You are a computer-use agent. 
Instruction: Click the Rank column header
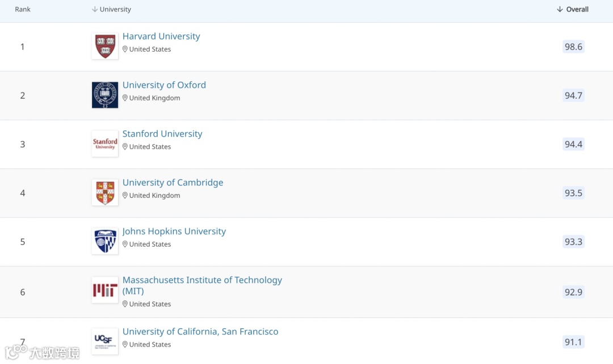point(23,10)
